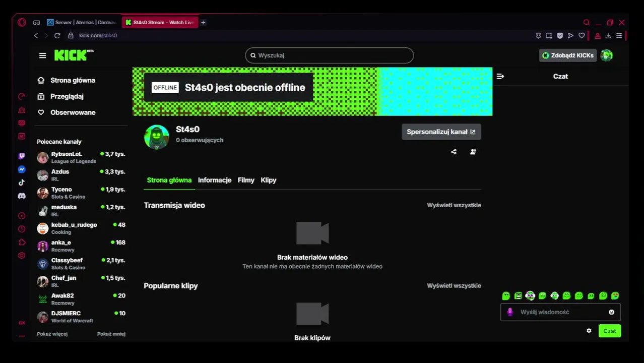Insert the last emote in chat row
Screen dimensions: 644x363
615,296
